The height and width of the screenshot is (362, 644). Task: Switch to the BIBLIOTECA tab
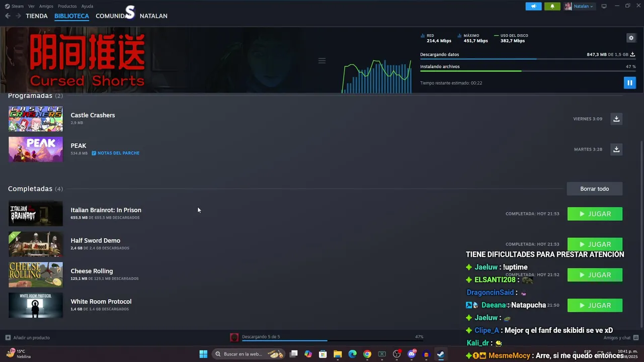pyautogui.click(x=71, y=16)
